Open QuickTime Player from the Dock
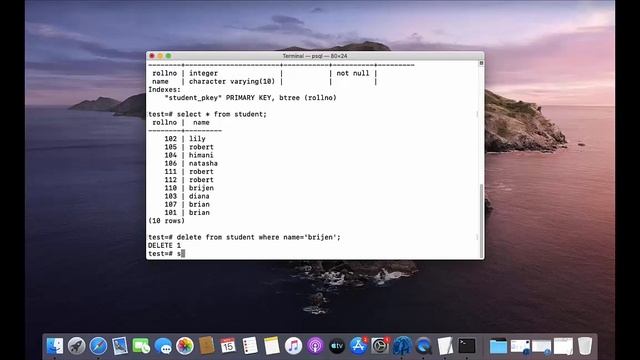Image resolution: width=640 pixels, height=360 pixels. 424,346
